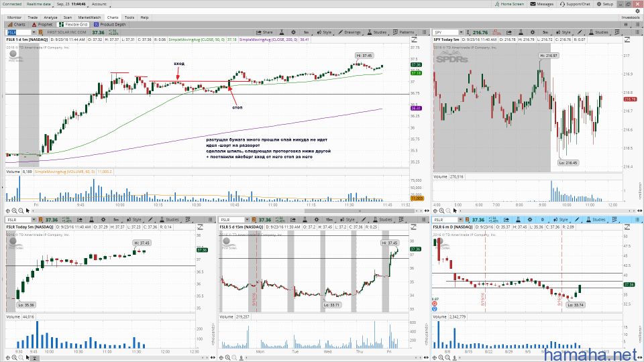The height and width of the screenshot is (362, 644).
Task: Open flask icon in SPY chart toolbar
Action: [x=521, y=32]
